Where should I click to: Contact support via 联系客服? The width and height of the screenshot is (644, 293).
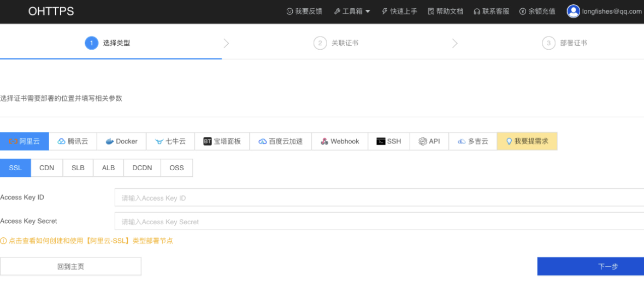coord(491,11)
